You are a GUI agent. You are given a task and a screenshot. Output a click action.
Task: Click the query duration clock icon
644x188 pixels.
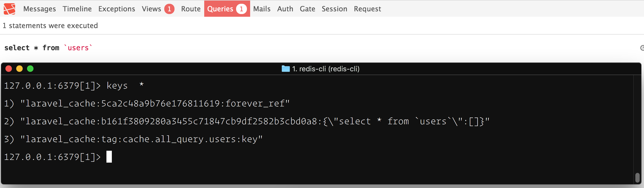[x=642, y=48]
